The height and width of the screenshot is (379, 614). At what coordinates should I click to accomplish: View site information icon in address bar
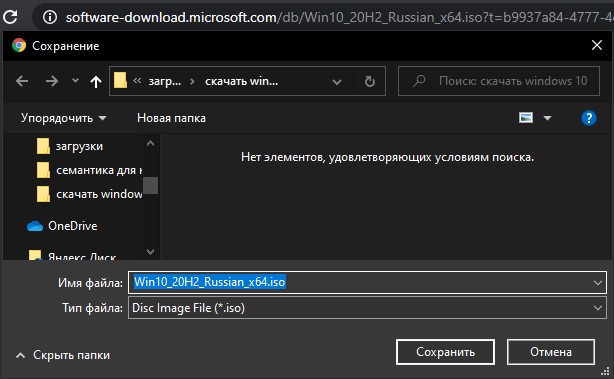pos(50,17)
